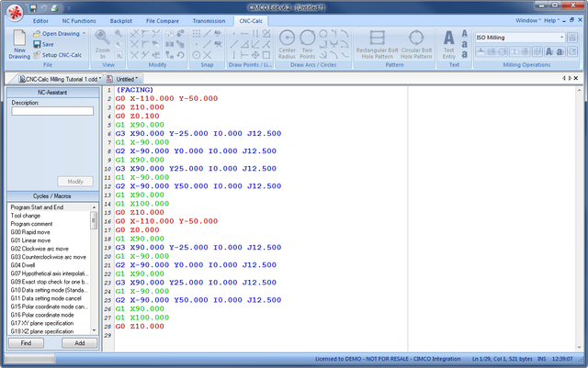Select the Untitled document tab
Screen dimensions: 588x368
click(124, 79)
